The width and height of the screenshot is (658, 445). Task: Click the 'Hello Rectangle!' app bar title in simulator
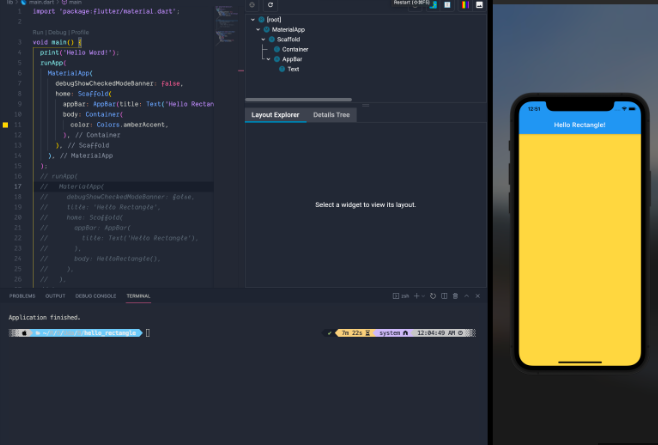click(580, 125)
